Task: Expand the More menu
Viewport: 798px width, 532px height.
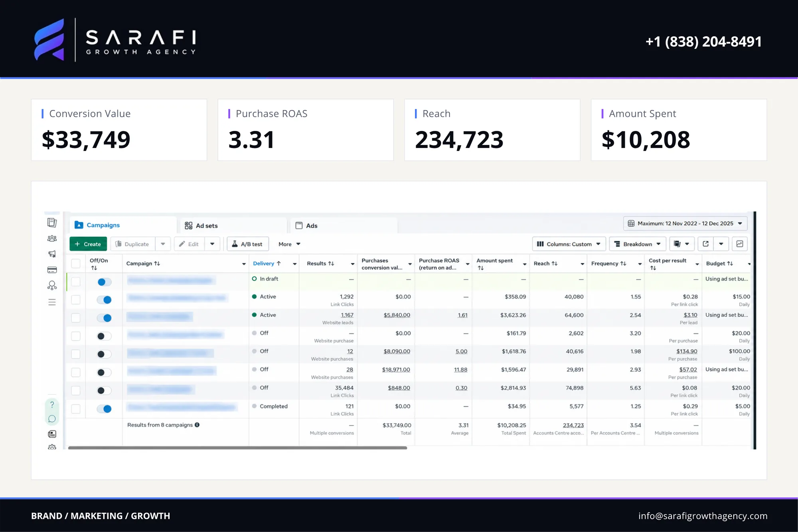Action: 289,244
